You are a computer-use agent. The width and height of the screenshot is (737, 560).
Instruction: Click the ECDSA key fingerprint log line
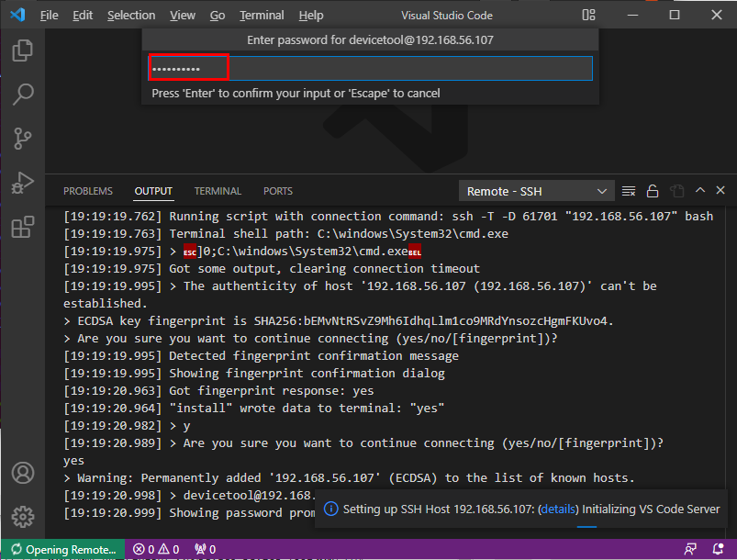tap(339, 321)
